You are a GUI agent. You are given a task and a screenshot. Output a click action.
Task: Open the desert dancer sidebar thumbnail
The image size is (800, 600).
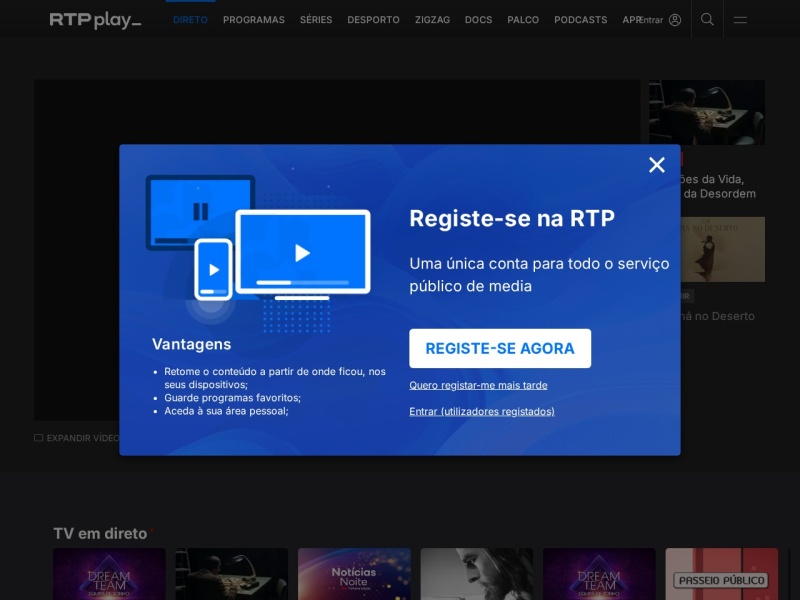723,249
